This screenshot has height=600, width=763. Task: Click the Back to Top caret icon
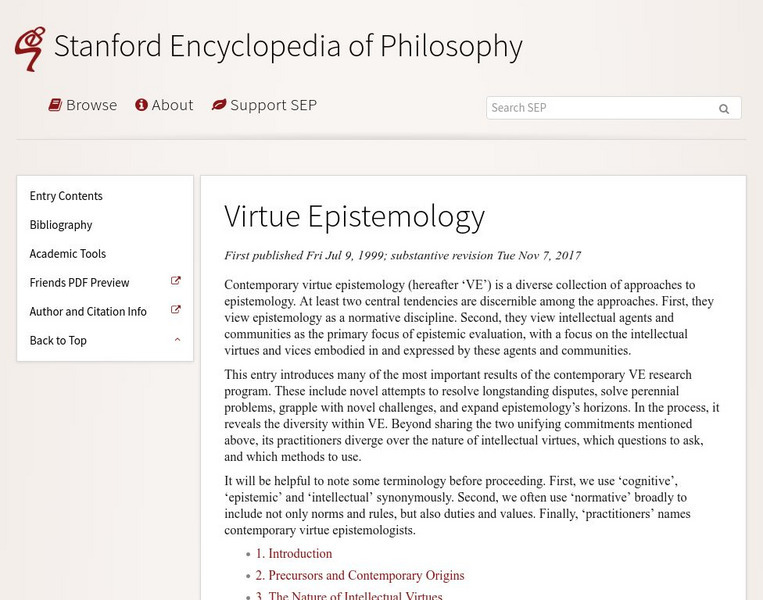177,340
